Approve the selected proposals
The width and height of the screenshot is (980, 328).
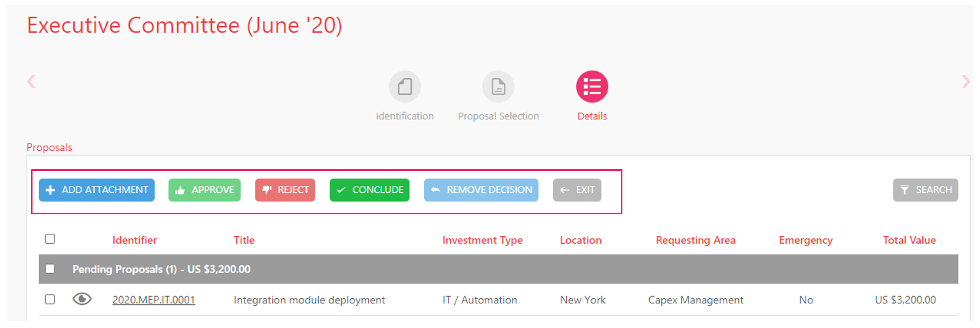(204, 190)
